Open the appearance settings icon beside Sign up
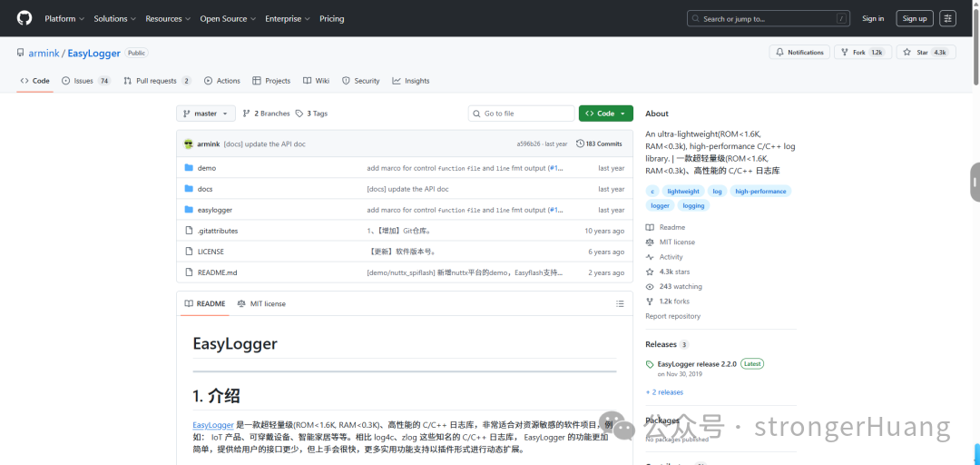Viewport: 980px width, 465px height. pos(948,18)
